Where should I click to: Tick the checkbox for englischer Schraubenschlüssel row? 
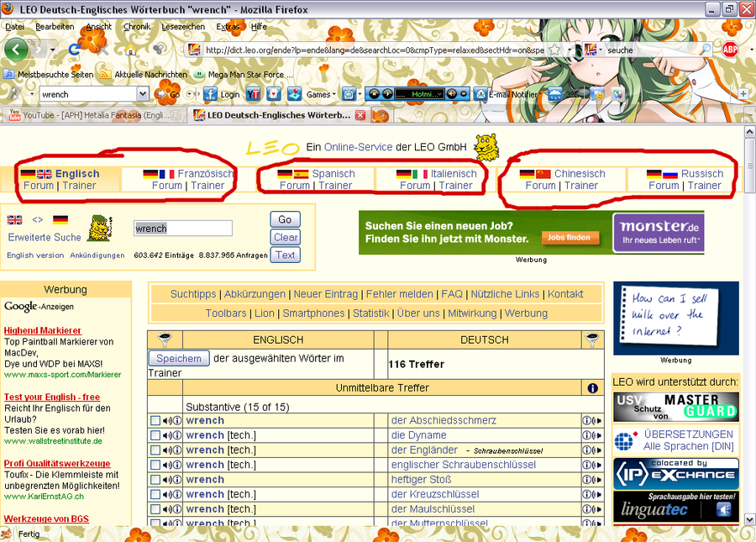pos(155,465)
